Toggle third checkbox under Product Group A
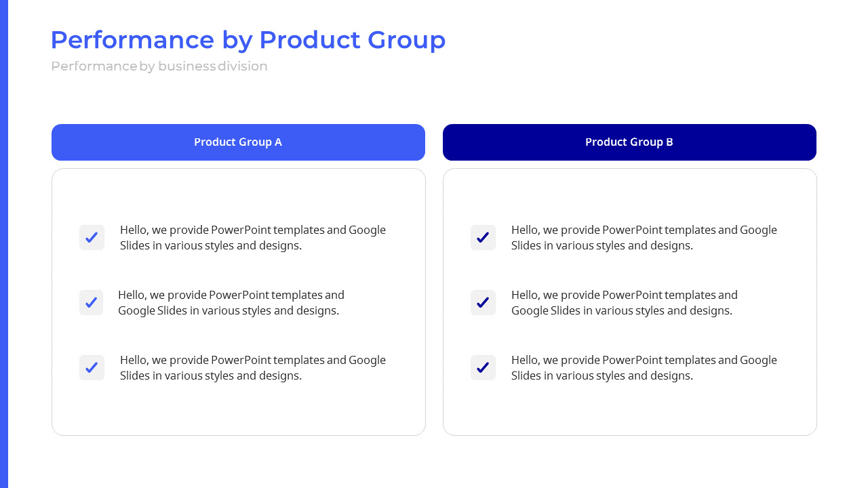 (92, 367)
